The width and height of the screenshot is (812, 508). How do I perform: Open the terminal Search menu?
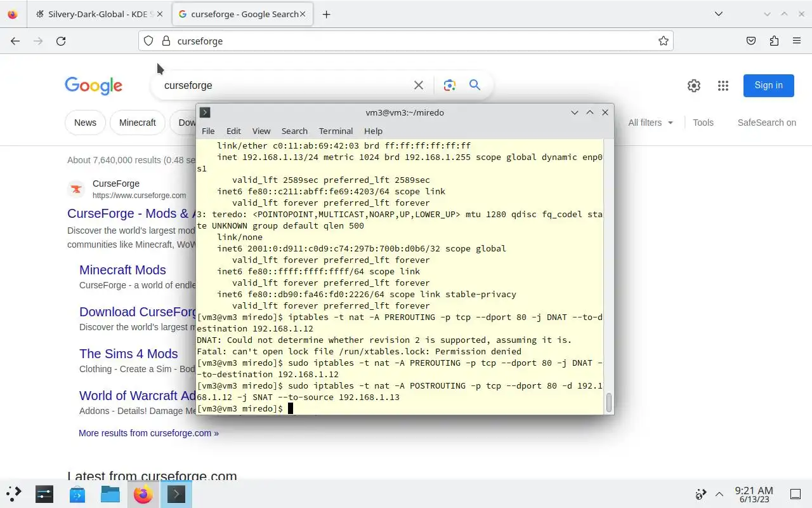294,131
